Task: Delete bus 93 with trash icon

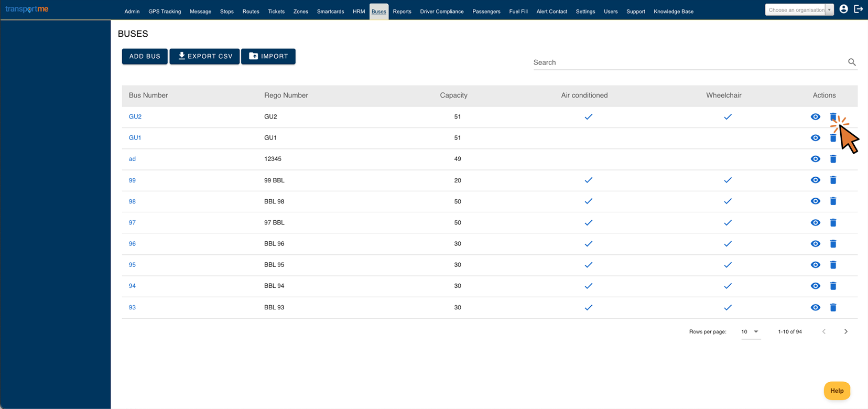Action: click(833, 307)
